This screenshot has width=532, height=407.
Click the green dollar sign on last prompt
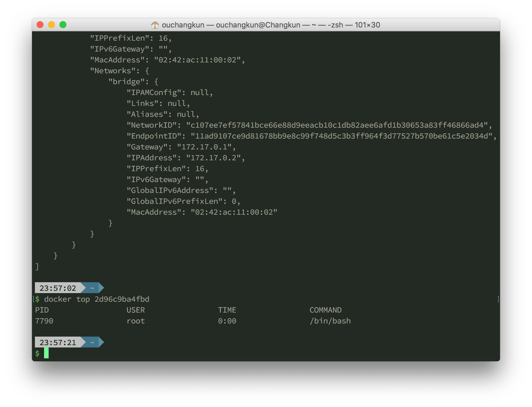pos(37,353)
